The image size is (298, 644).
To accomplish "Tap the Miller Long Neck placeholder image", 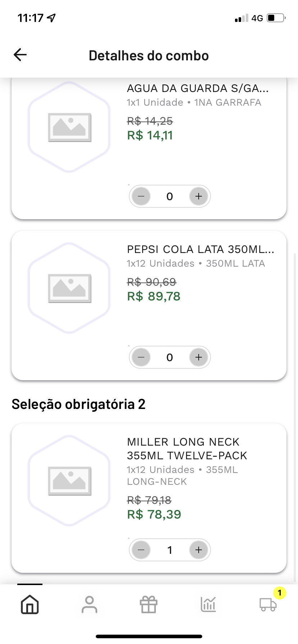I will point(69,481).
